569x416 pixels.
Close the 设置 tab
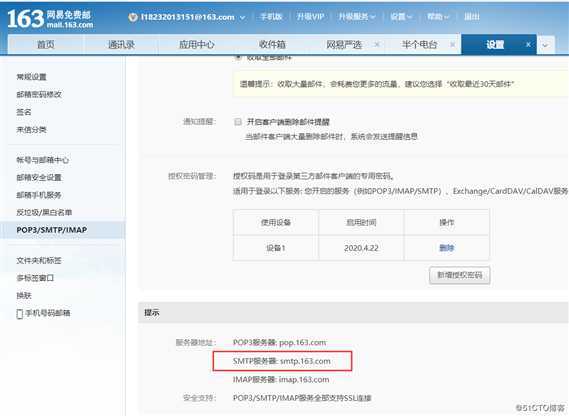click(528, 44)
